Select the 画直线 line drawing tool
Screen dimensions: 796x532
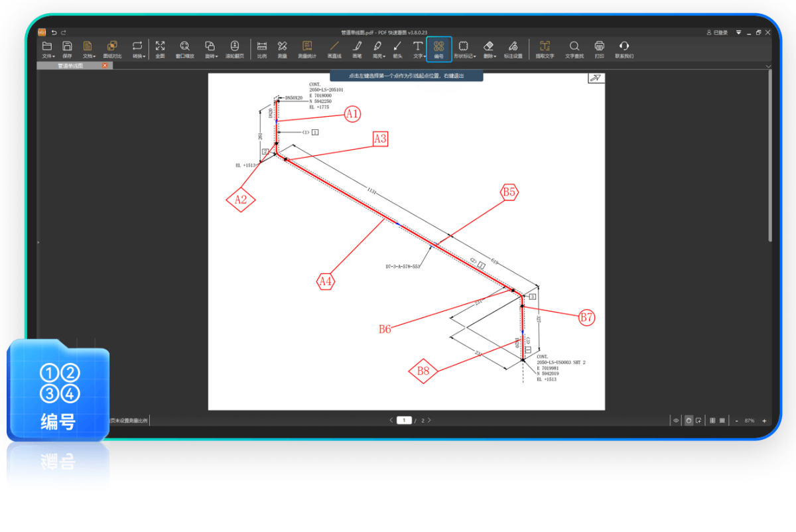(x=334, y=48)
